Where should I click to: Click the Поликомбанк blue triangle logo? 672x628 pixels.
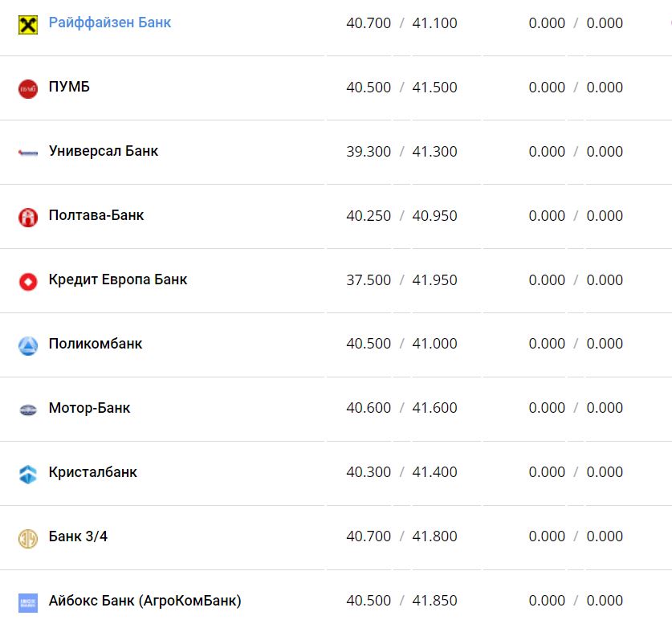[28, 345]
